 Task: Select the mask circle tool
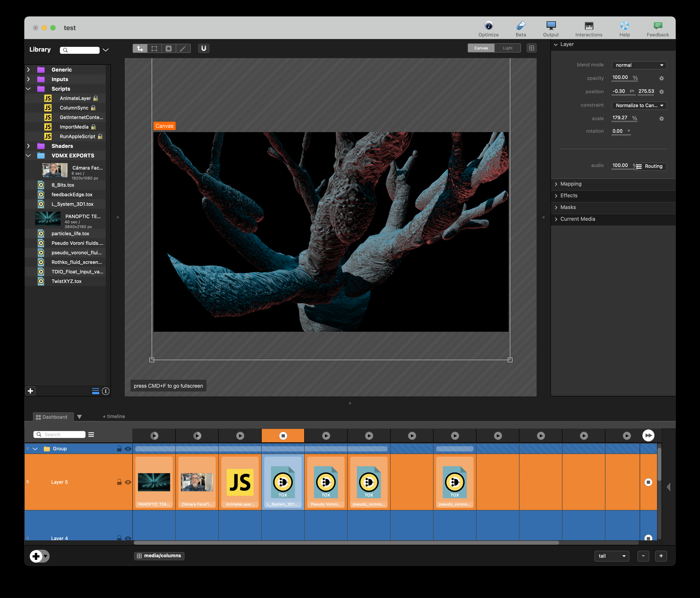point(169,48)
